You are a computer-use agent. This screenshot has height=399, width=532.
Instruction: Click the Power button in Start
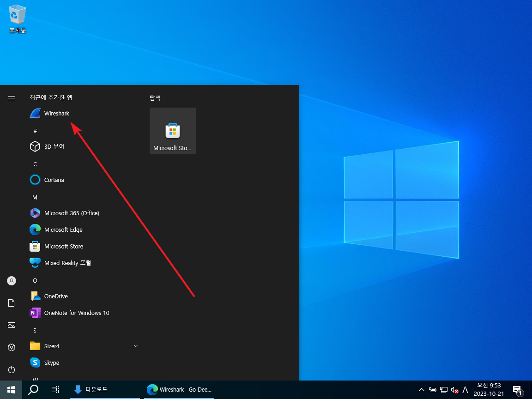click(12, 369)
